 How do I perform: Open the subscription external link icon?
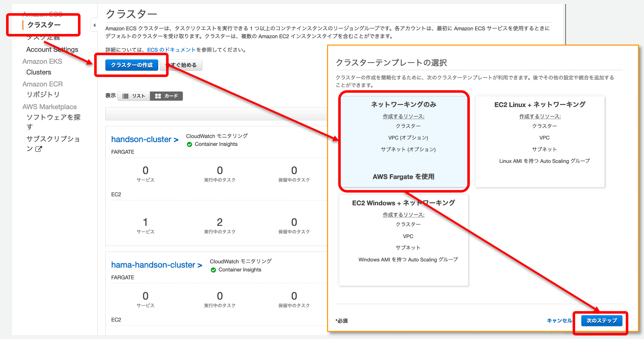pyautogui.click(x=38, y=149)
